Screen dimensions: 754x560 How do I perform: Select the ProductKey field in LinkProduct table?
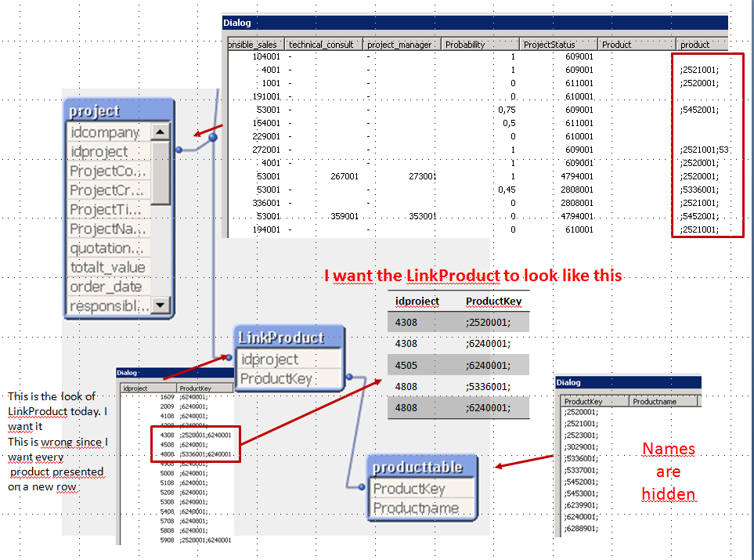coord(289,378)
